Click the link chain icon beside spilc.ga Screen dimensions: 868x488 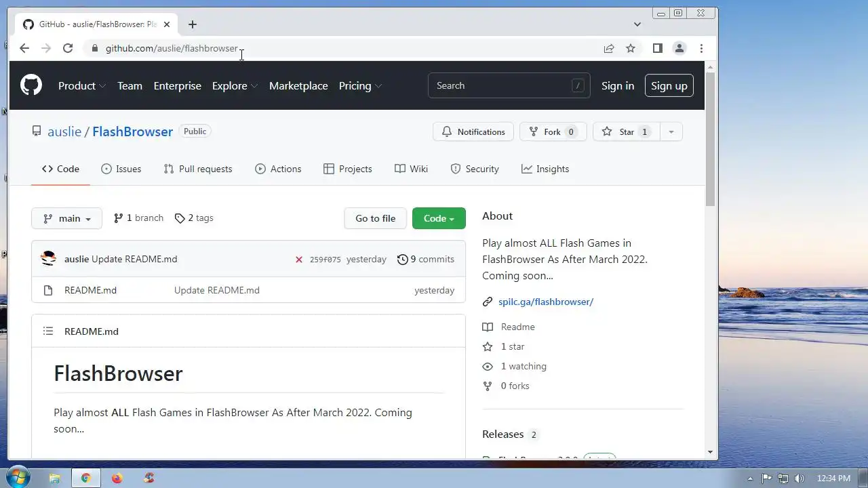(487, 302)
